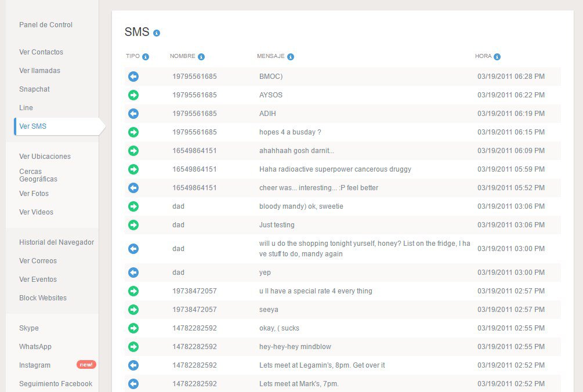The height and width of the screenshot is (392, 583).
Task: Go to Ver Fotos
Action: point(34,194)
